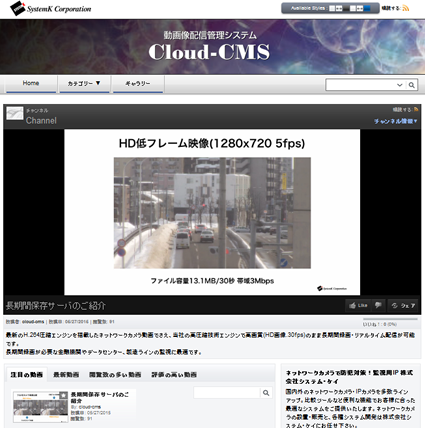Screen dimensions: 425x428
Task: Switch to the 評価の高い動画 tab
Action: coord(174,375)
